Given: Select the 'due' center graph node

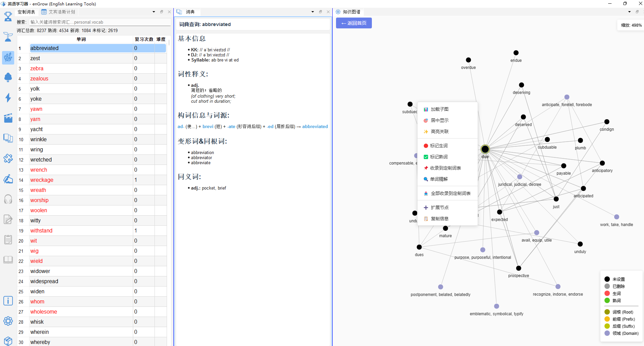Looking at the screenshot, I should [485, 149].
